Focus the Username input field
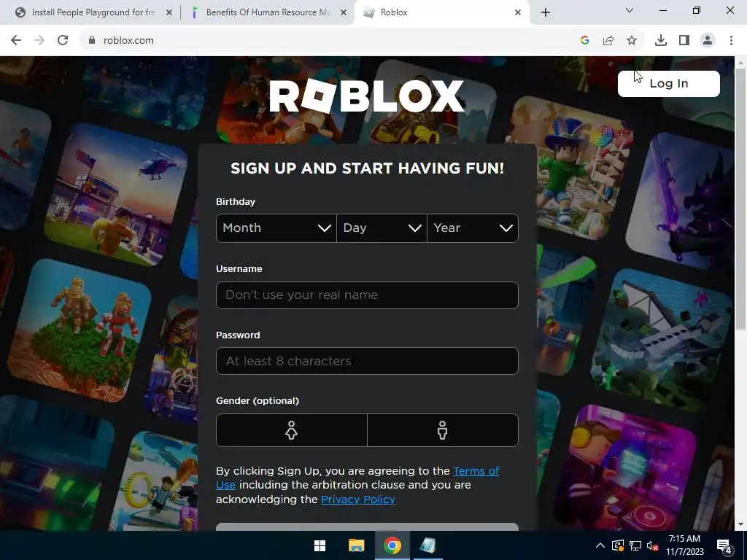Image resolution: width=747 pixels, height=560 pixels. click(x=368, y=295)
